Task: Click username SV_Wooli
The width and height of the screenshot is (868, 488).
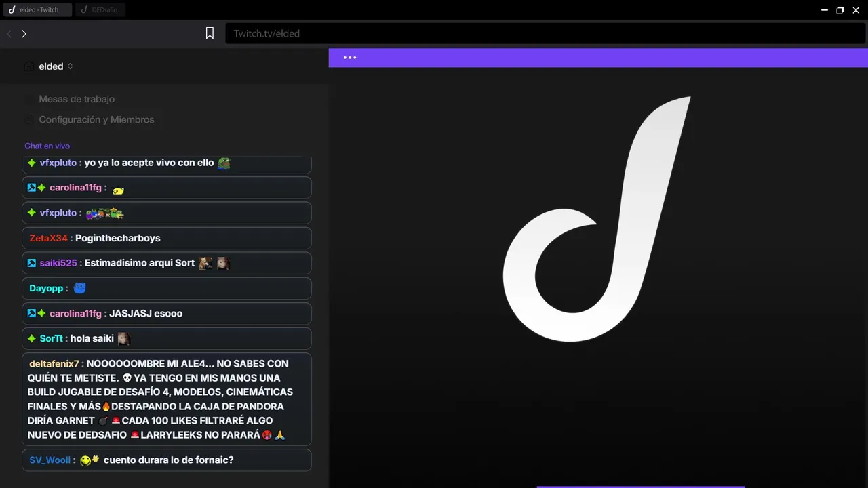Action: coord(50,460)
